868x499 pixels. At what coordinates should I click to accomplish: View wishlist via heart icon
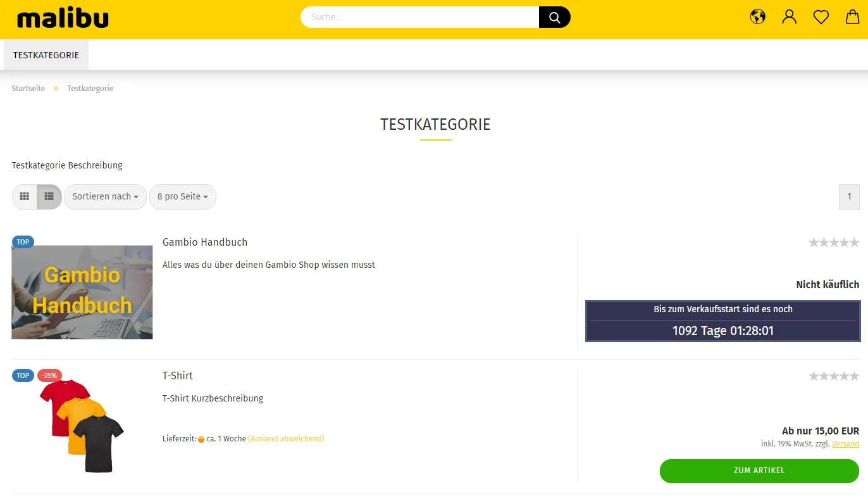pyautogui.click(x=821, y=17)
